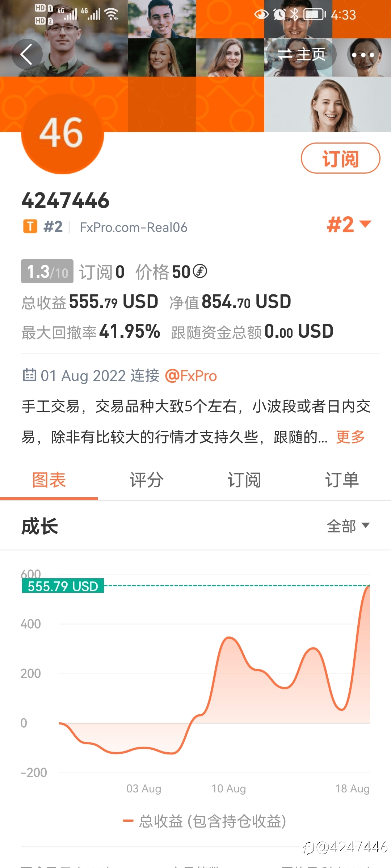391x868 pixels.
Task: Open the @FxPro broker link
Action: click(191, 376)
